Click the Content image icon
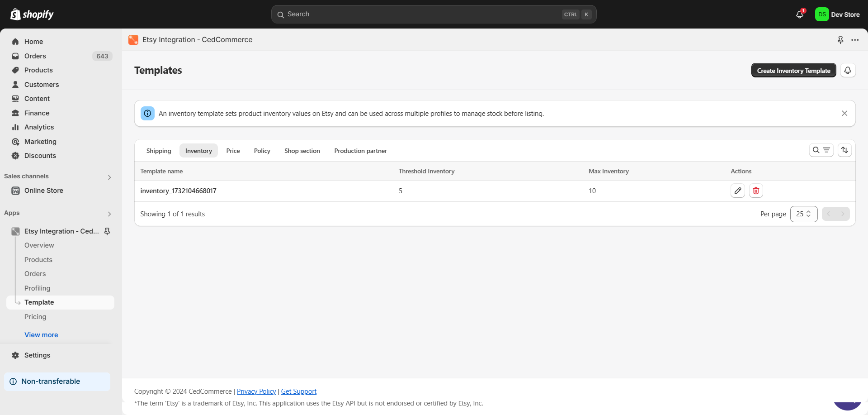The height and width of the screenshot is (415, 868). [x=15, y=99]
